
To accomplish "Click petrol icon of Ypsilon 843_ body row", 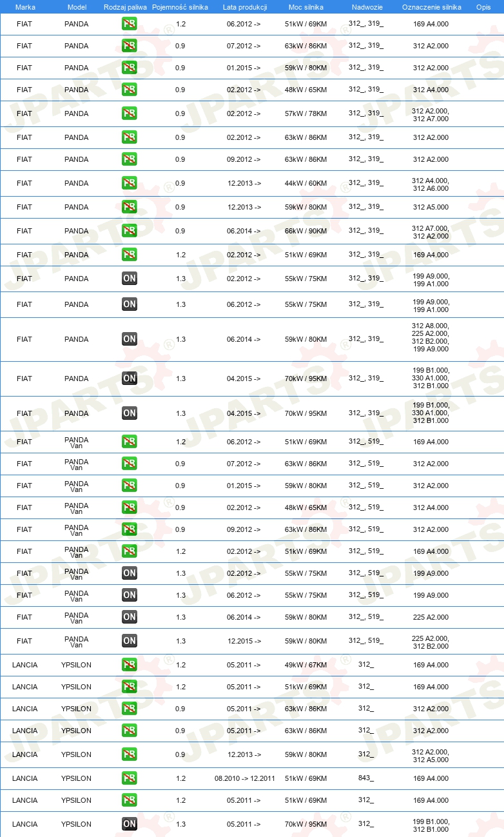I will (x=130, y=778).
